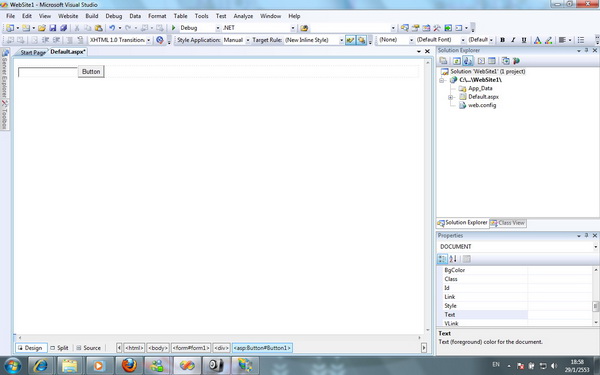Click the Solution Explorer Properties icon
The width and height of the screenshot is (600, 375).
pos(443,61)
